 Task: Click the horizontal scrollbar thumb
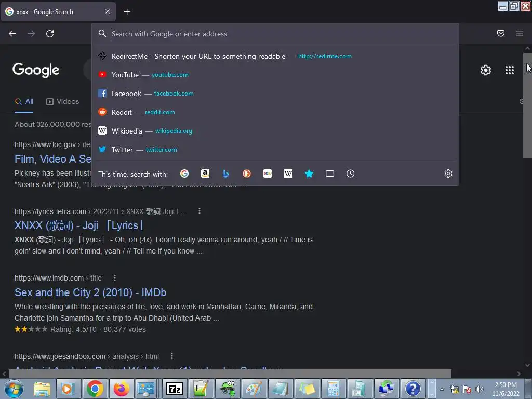[230, 374]
